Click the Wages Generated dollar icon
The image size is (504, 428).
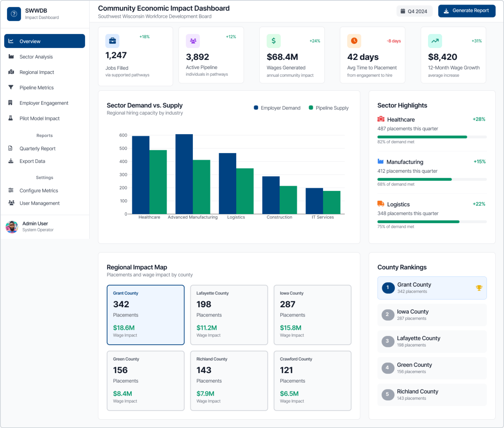coord(274,41)
